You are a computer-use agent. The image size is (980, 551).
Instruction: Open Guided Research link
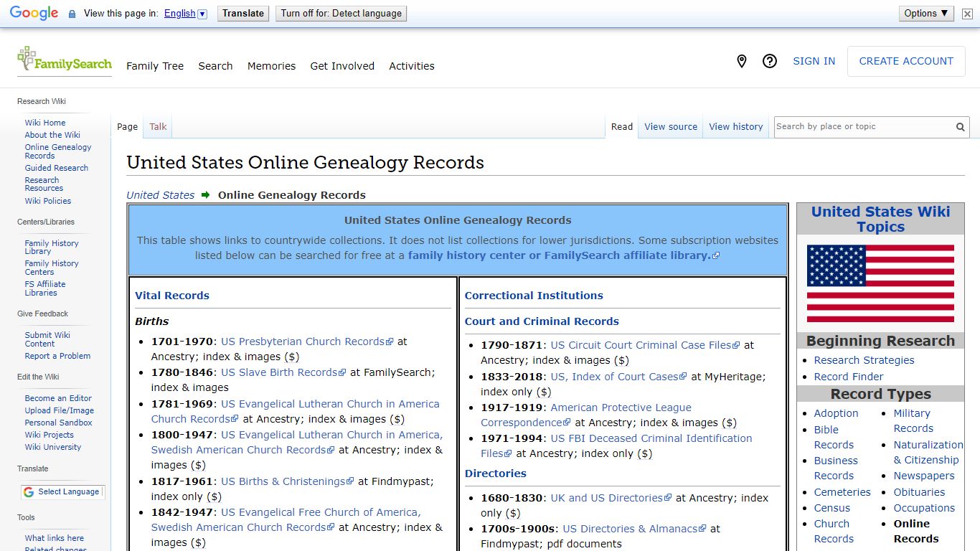point(57,168)
